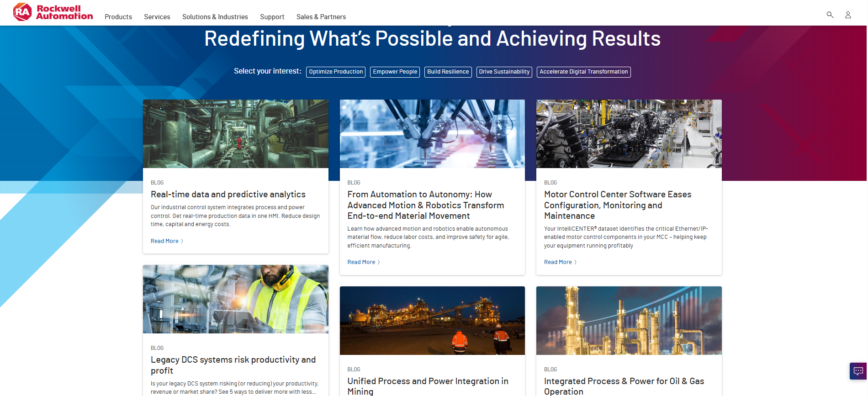Click 'Redefining What's Possible' heading

point(432,38)
